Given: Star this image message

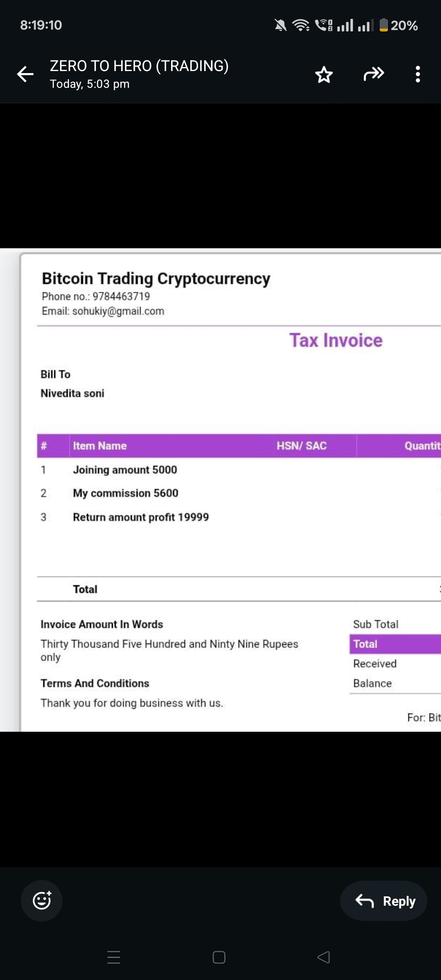Looking at the screenshot, I should (x=324, y=75).
